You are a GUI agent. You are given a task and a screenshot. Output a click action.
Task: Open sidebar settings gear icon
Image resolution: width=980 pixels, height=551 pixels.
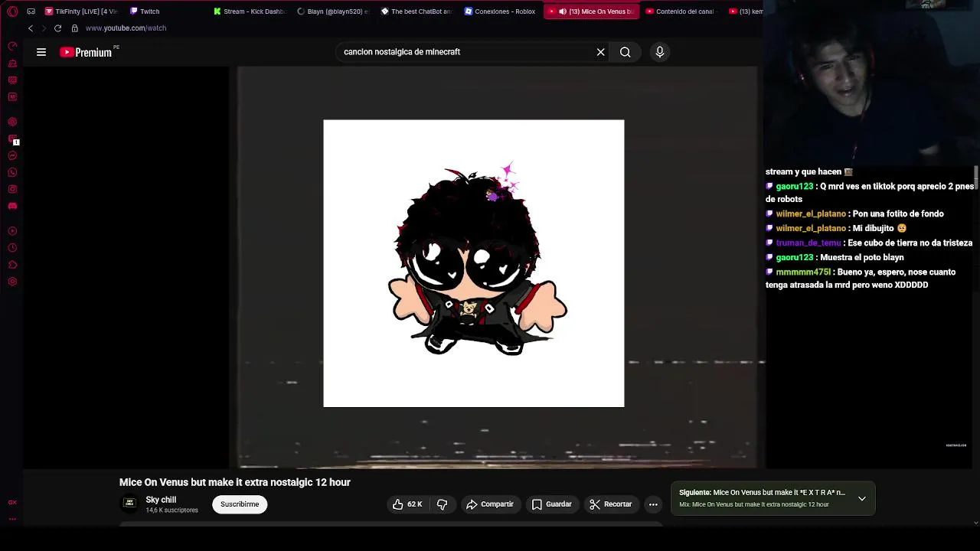click(12, 282)
